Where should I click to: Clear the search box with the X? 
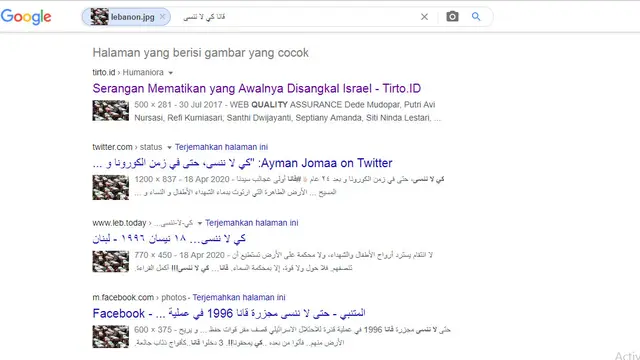pos(424,17)
